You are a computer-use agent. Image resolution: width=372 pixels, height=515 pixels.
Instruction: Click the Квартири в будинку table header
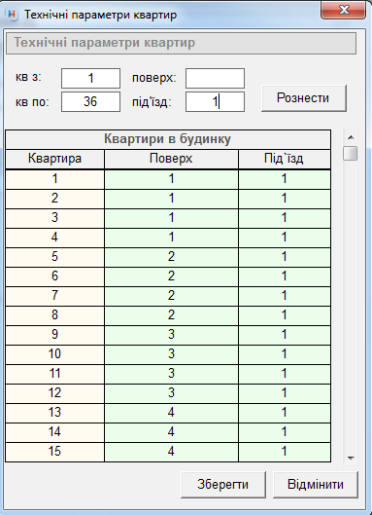click(x=168, y=139)
